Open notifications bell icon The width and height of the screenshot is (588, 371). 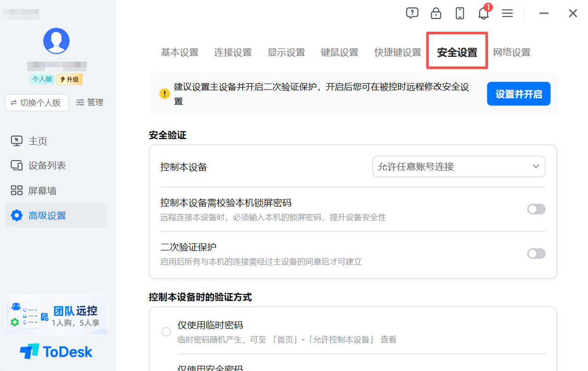click(x=483, y=13)
